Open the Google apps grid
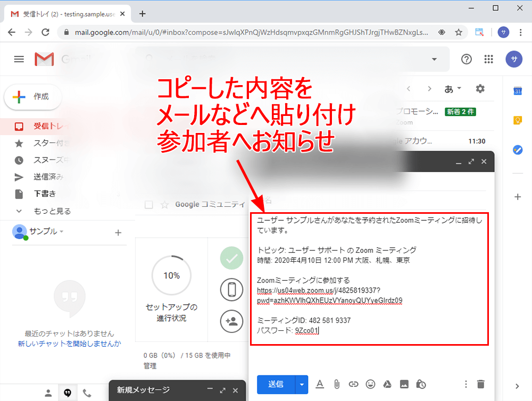This screenshot has width=532, height=401. tap(488, 59)
